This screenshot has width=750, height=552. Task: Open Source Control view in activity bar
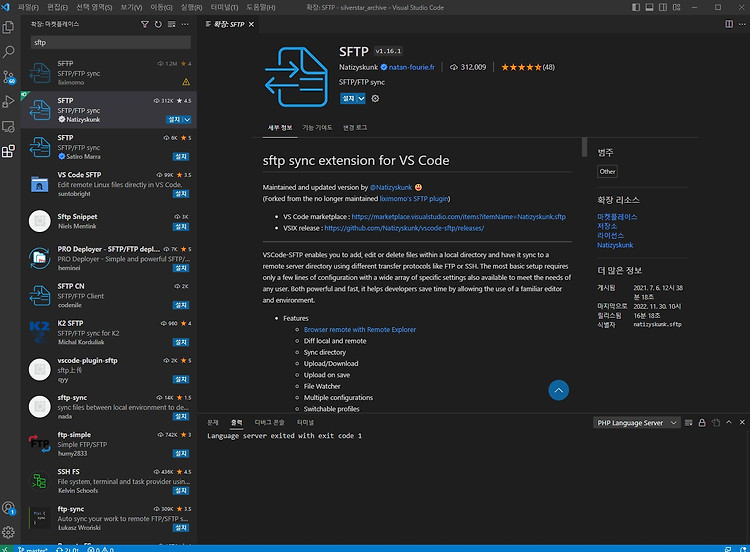pos(8,77)
